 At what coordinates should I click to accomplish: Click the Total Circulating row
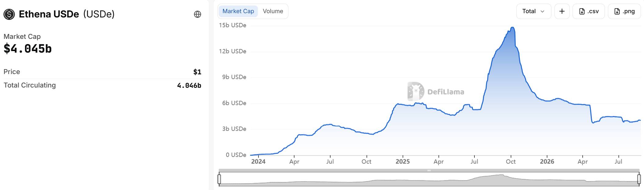click(x=102, y=85)
